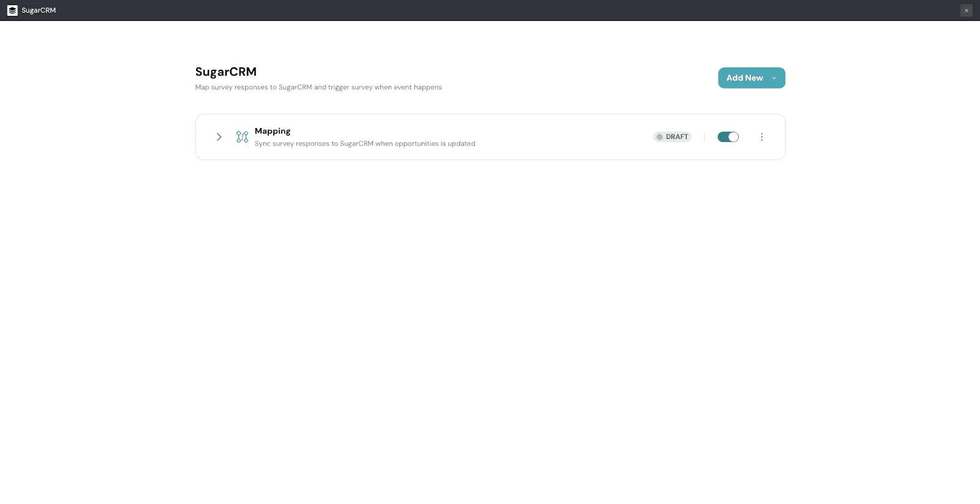
Task: Click the subtitle about mapping survey responses
Action: (318, 88)
